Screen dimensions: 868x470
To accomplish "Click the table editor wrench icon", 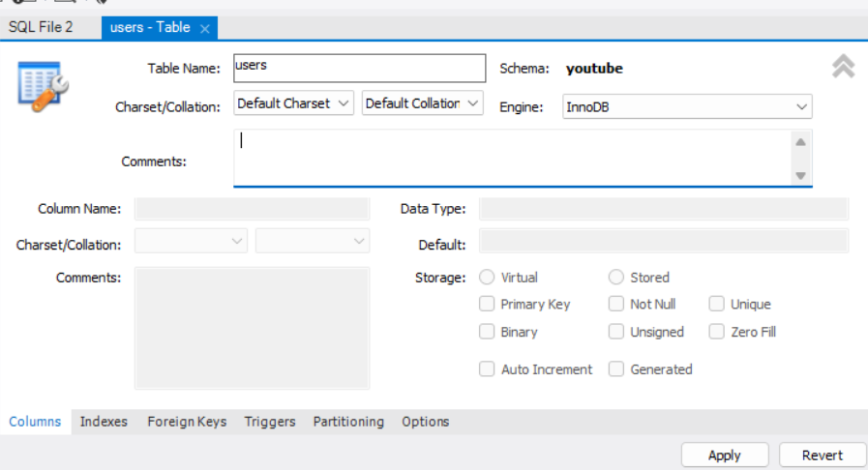I will tap(39, 85).
